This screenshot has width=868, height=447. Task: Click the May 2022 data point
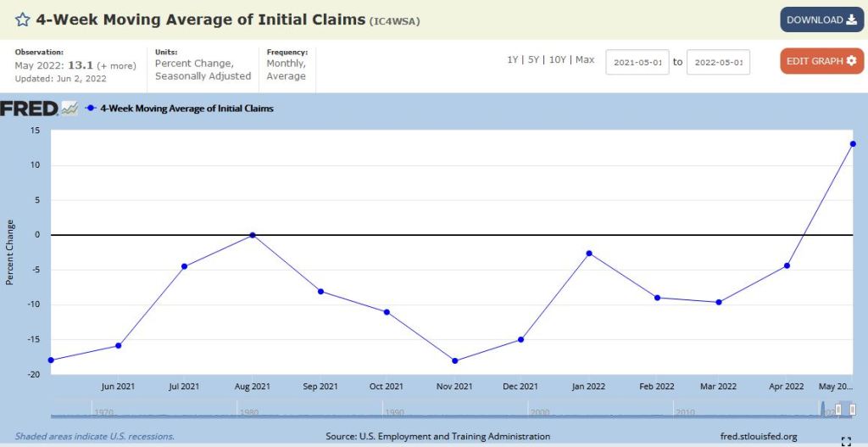click(852, 143)
